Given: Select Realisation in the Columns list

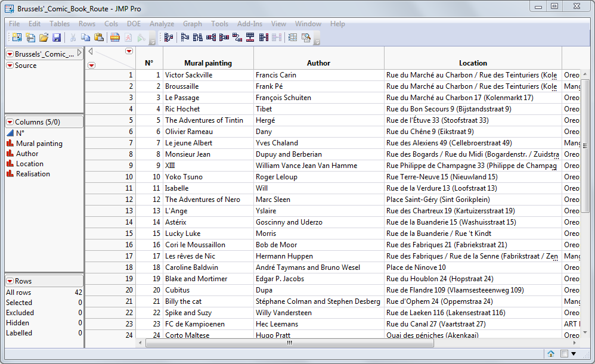Looking at the screenshot, I should pyautogui.click(x=33, y=174).
